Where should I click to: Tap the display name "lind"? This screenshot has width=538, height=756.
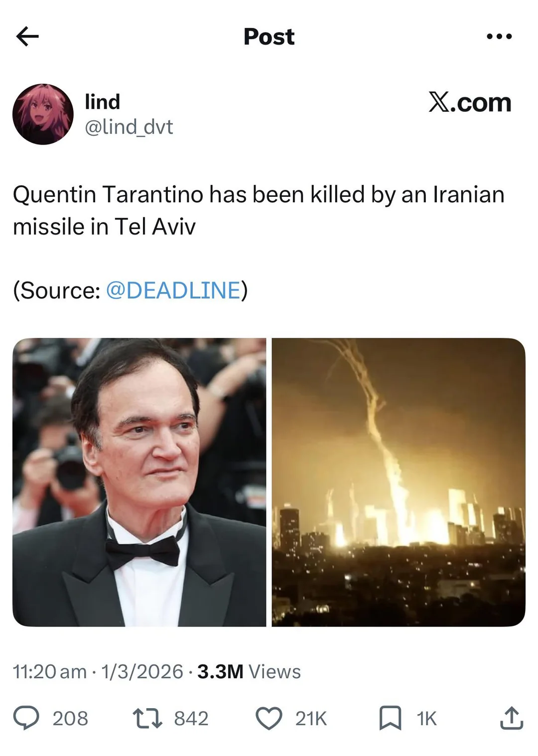pos(102,102)
